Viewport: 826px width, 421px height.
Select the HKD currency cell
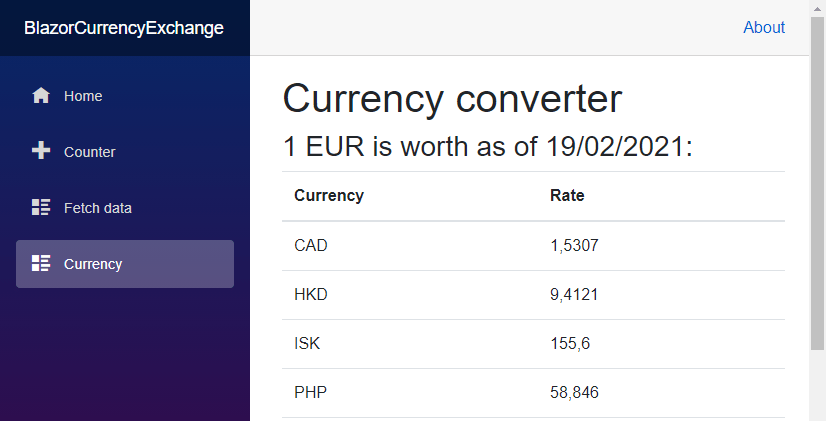tap(311, 294)
